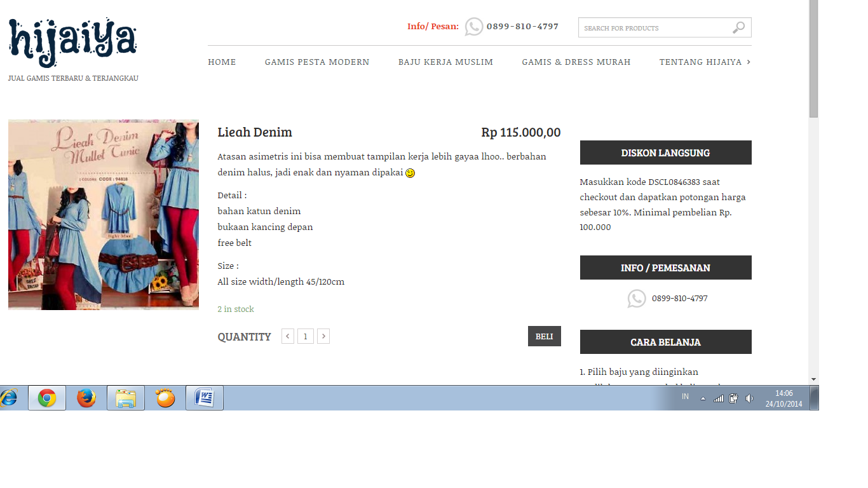The height and width of the screenshot is (488, 868).
Task: Click the Internet Explorer taskbar icon
Action: click(9, 398)
